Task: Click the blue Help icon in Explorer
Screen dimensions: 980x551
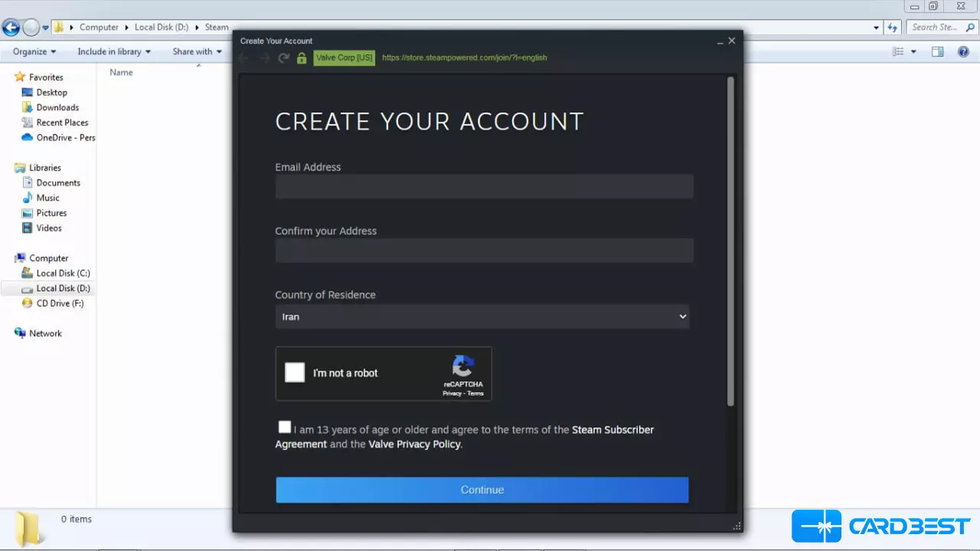Action: [x=964, y=52]
